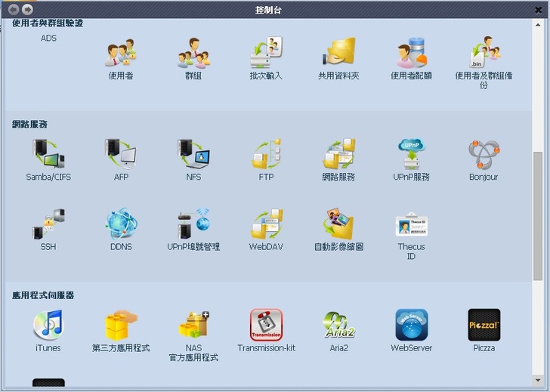Open the FTP service settings
This screenshot has height=392, width=550.
coord(266,154)
